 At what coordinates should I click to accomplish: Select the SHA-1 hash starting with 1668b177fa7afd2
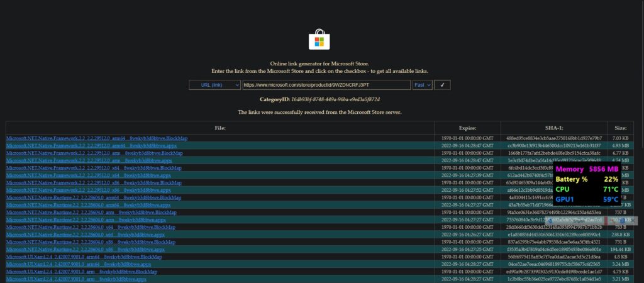pyautogui.click(x=554, y=153)
